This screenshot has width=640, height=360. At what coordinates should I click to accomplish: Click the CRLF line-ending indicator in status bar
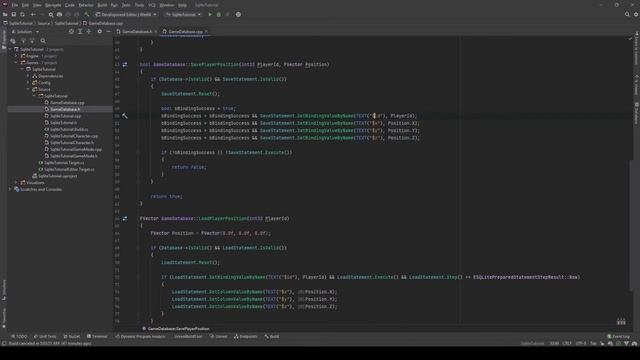click(567, 344)
